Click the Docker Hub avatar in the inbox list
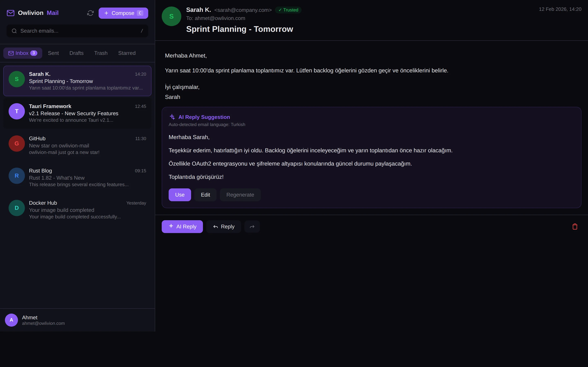 point(16,208)
